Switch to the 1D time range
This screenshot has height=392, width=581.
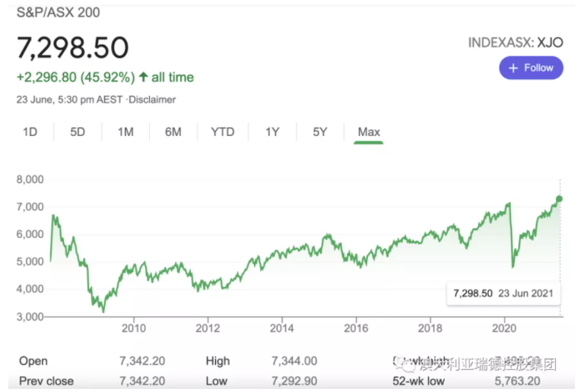pyautogui.click(x=30, y=131)
